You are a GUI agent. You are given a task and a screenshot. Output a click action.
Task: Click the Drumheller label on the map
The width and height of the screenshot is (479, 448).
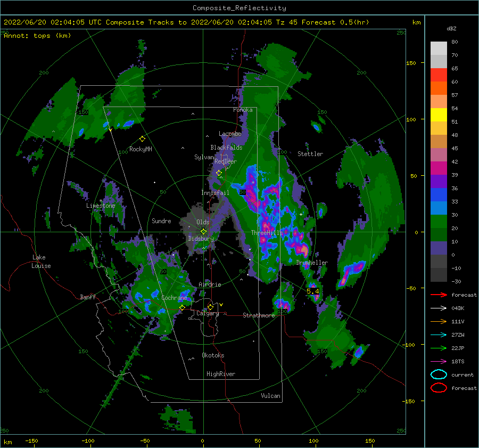(x=312, y=263)
